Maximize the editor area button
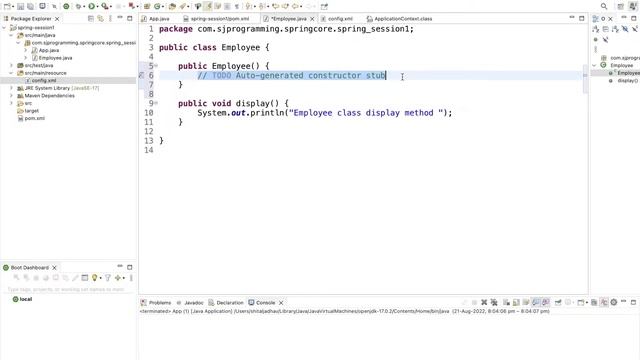 click(x=582, y=18)
